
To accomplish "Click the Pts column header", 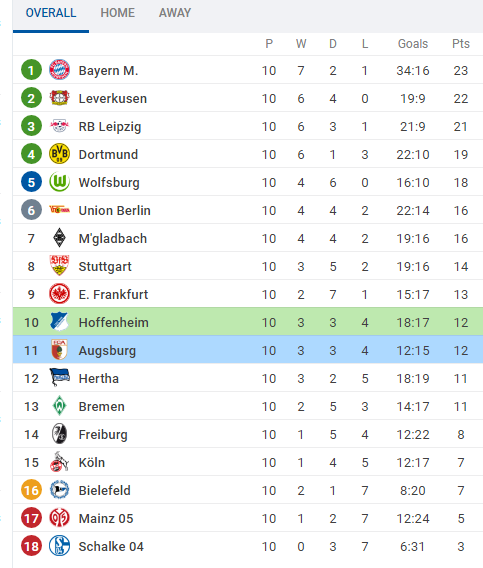I will [x=461, y=44].
